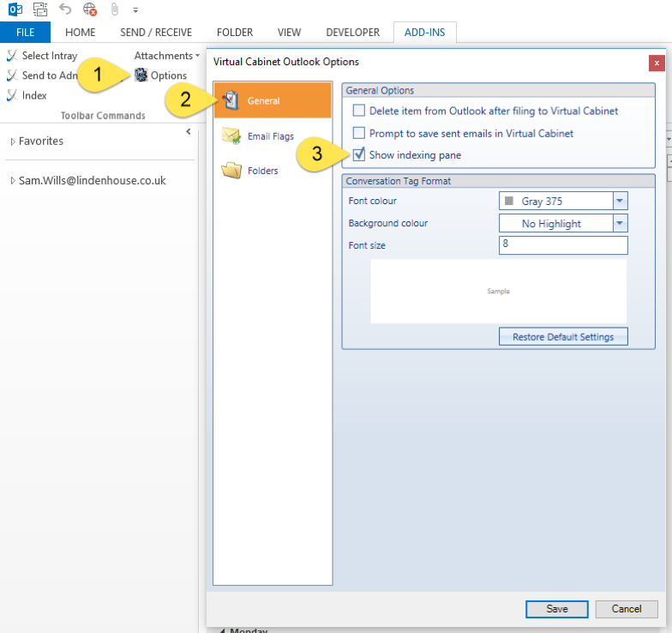Click the Cancel button

(626, 609)
